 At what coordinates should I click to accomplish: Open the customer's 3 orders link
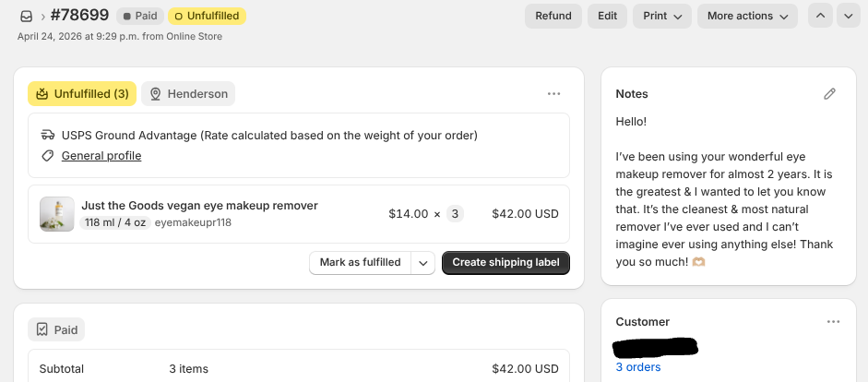(638, 367)
